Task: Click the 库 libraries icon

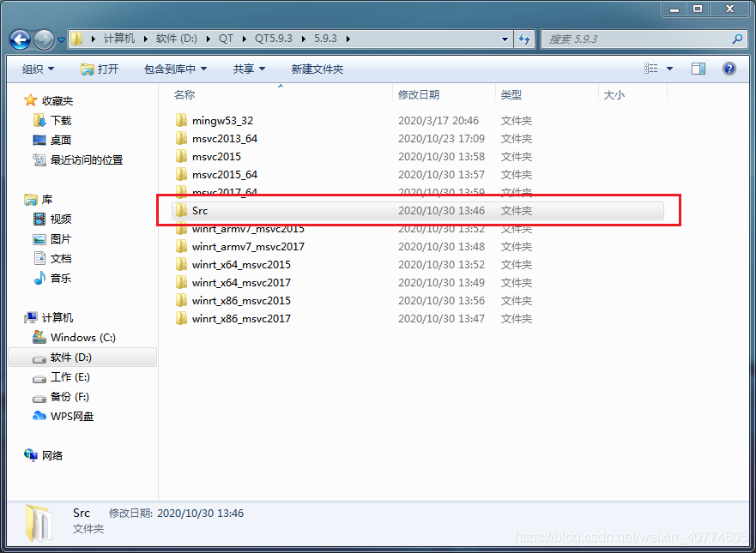Action: 30,200
